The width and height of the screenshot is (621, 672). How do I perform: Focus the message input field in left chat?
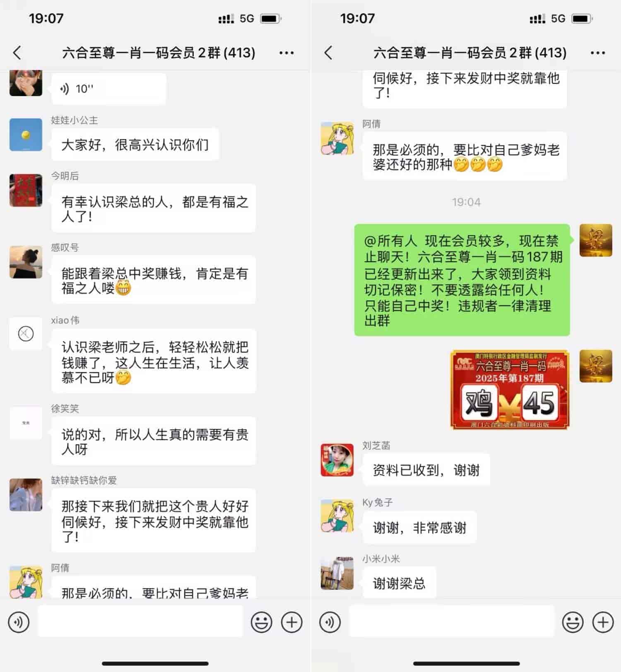(140, 621)
